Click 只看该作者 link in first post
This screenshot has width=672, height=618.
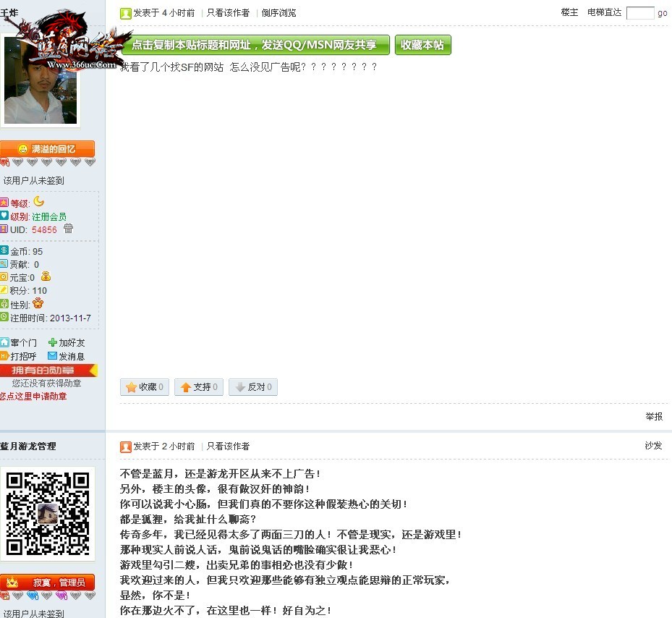pos(228,13)
